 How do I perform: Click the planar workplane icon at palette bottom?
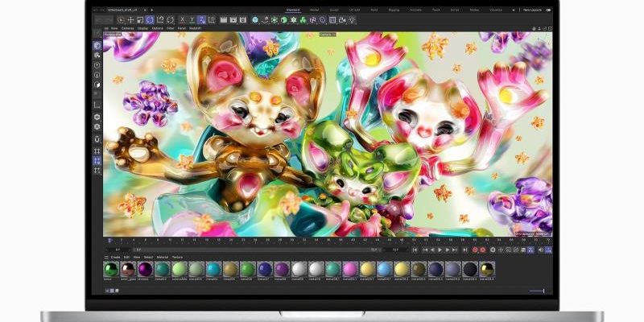pos(97,171)
